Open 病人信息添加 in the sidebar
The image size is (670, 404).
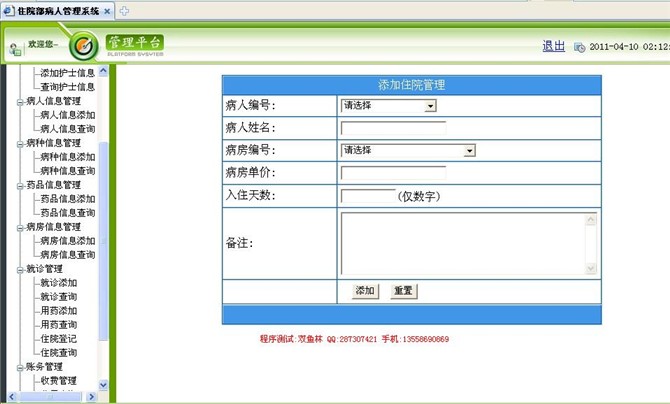pos(68,115)
